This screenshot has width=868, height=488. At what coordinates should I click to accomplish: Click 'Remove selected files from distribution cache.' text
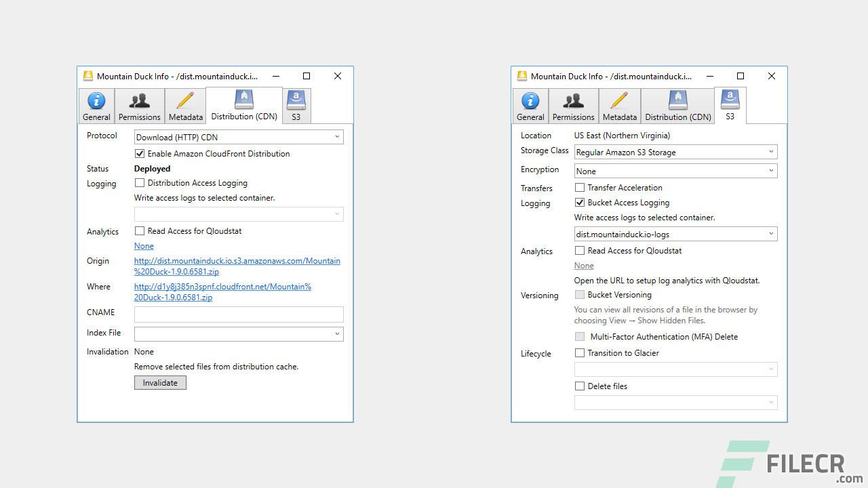pos(216,367)
